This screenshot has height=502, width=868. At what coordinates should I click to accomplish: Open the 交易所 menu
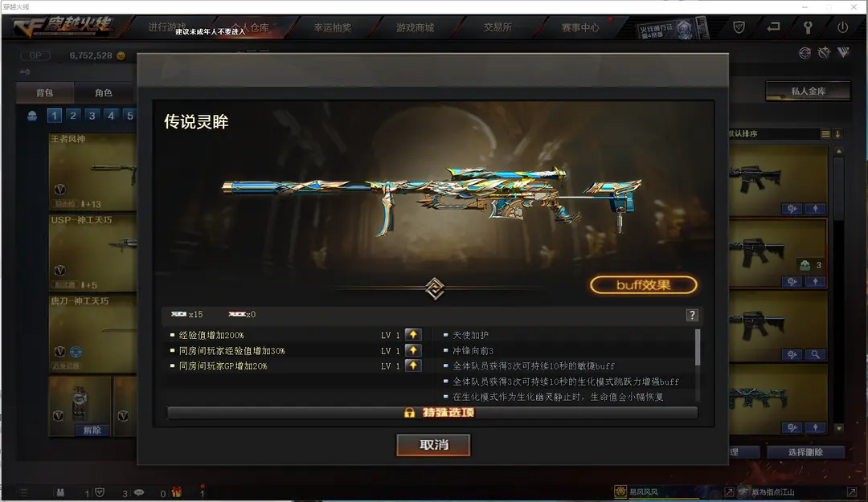coord(497,27)
